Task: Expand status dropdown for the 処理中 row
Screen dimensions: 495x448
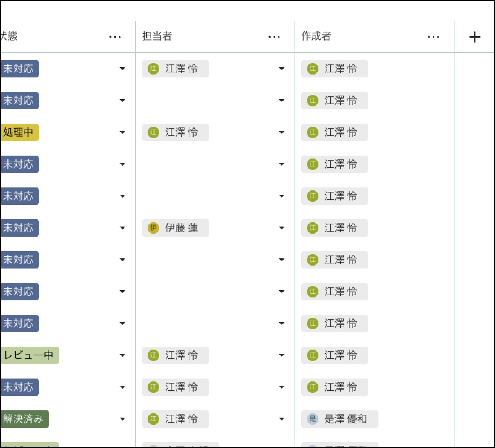Action: (122, 132)
